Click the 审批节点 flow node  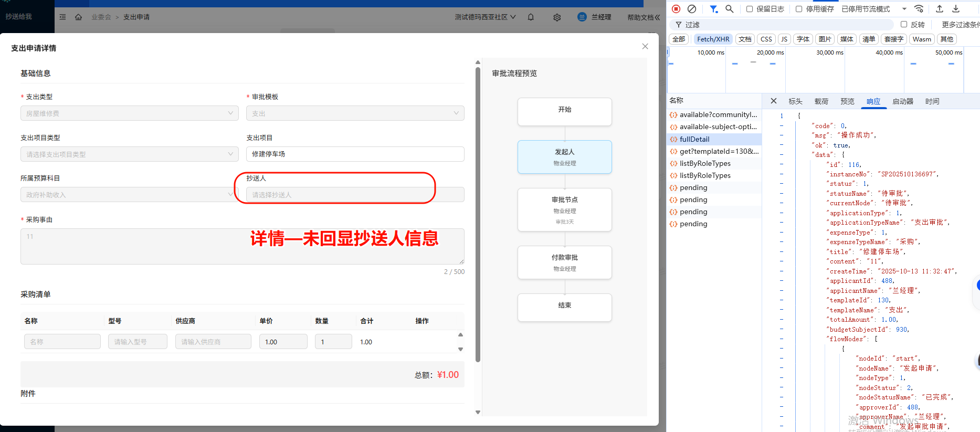(x=565, y=209)
